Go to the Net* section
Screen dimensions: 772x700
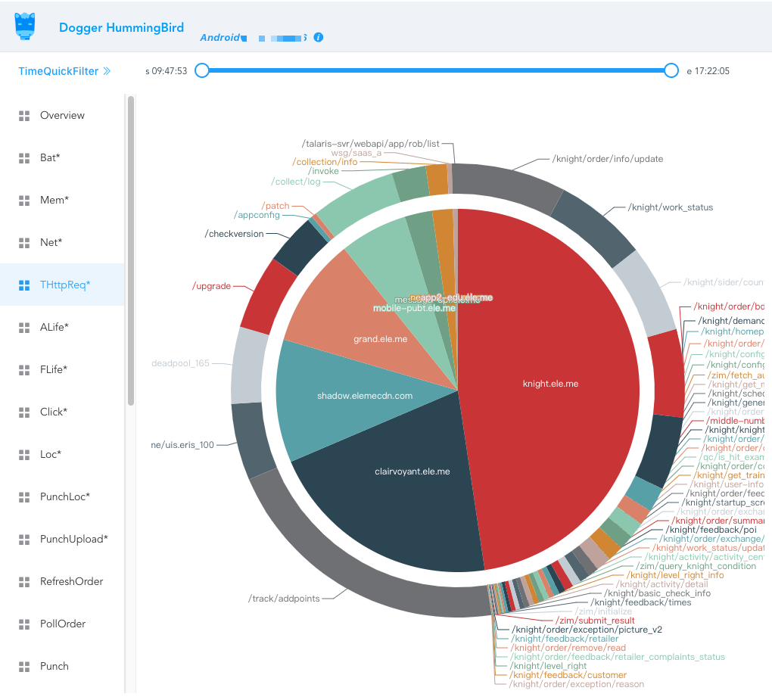pos(62,243)
